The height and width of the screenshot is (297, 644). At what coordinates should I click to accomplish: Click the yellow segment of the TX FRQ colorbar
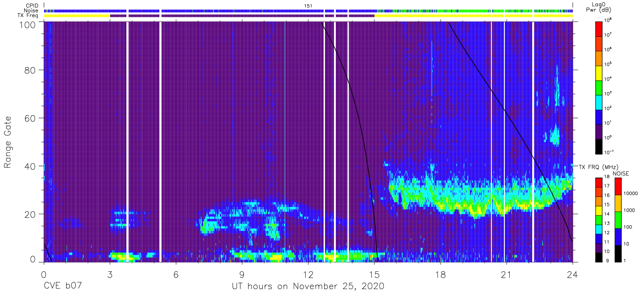[x=599, y=210]
